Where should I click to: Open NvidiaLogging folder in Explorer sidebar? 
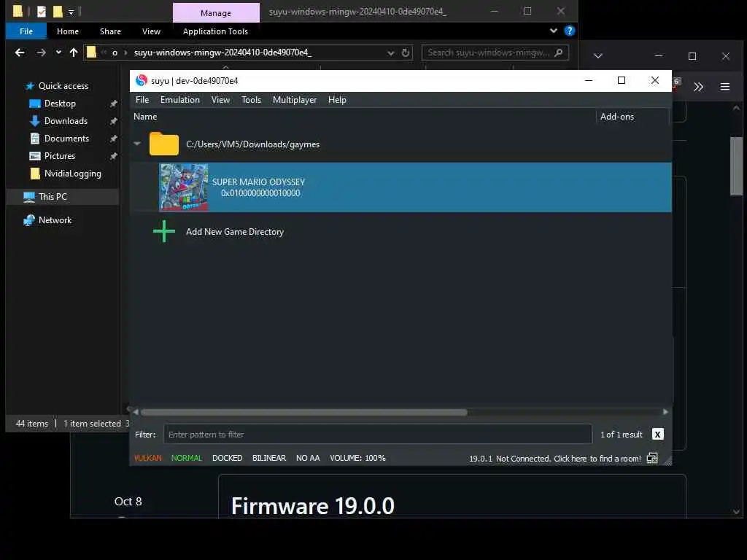72,174
